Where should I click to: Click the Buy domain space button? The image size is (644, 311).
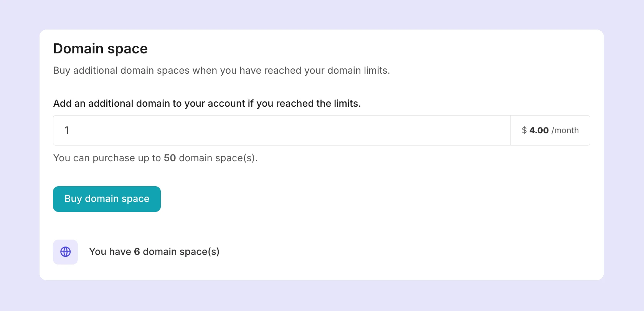(107, 199)
